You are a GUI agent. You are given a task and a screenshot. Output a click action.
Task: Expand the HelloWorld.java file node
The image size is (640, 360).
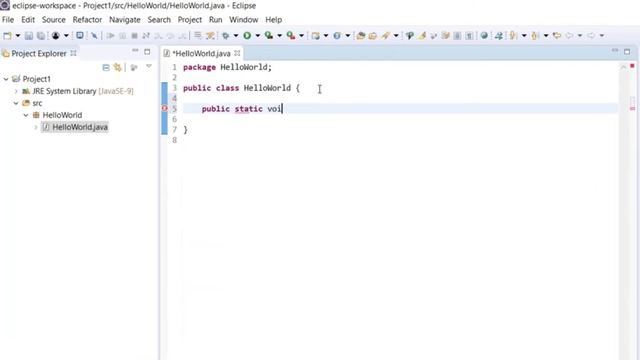coord(36,127)
